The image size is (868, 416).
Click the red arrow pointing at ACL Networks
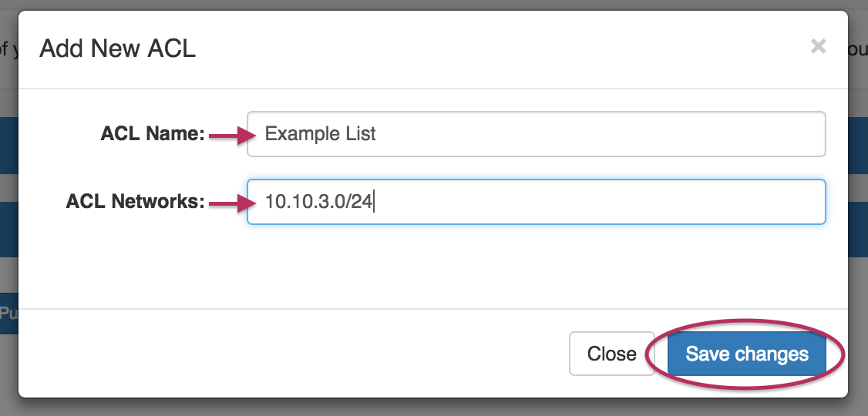coord(233,203)
